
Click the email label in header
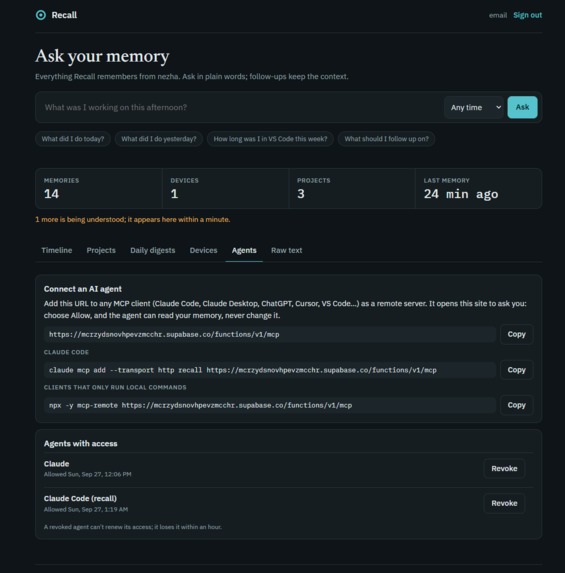[x=498, y=15]
